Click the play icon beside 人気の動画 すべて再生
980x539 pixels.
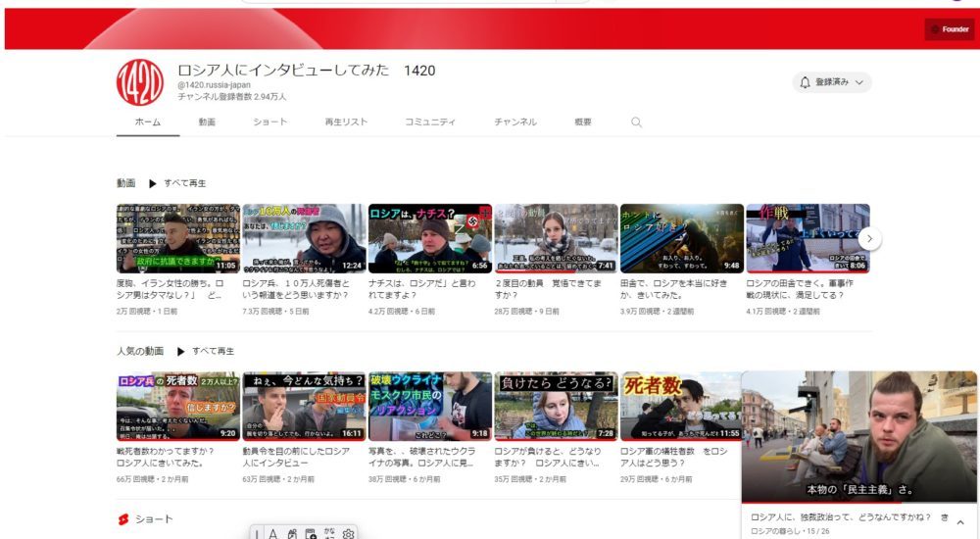[180, 352]
